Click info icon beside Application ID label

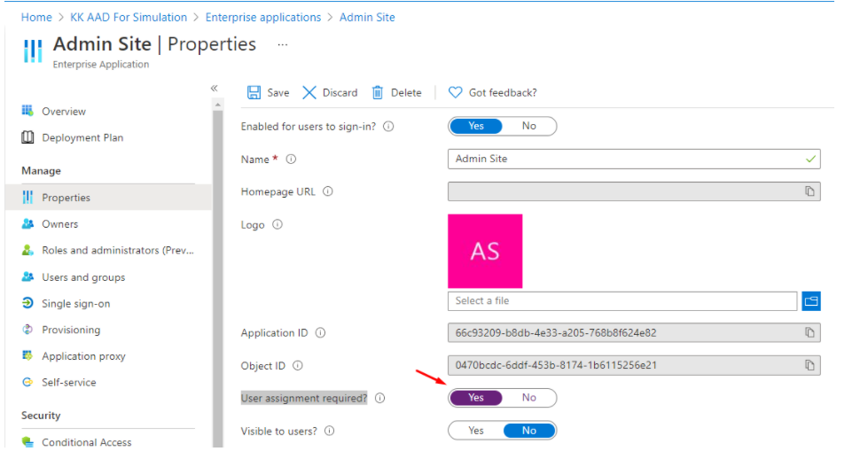(320, 332)
